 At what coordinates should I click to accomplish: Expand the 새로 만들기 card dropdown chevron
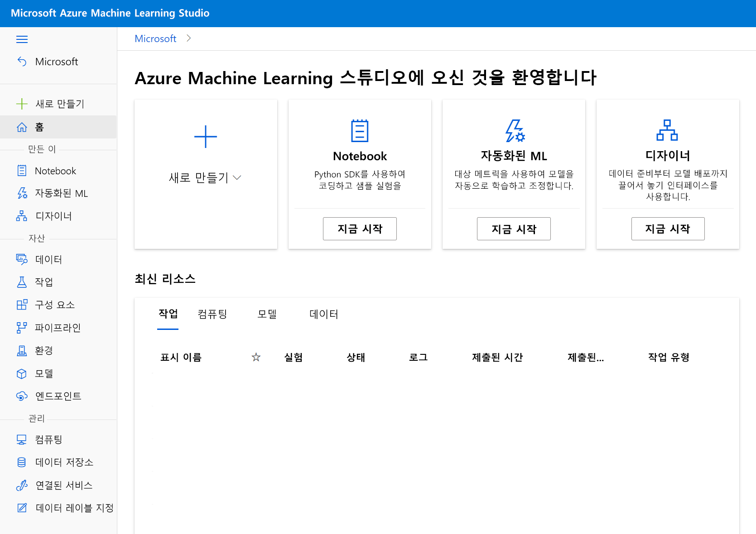point(237,178)
